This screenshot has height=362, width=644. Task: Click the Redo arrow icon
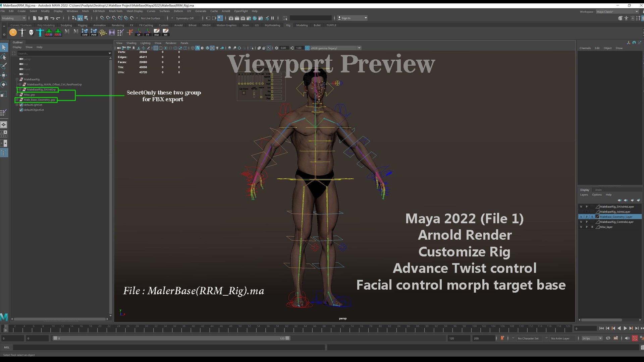(x=58, y=18)
